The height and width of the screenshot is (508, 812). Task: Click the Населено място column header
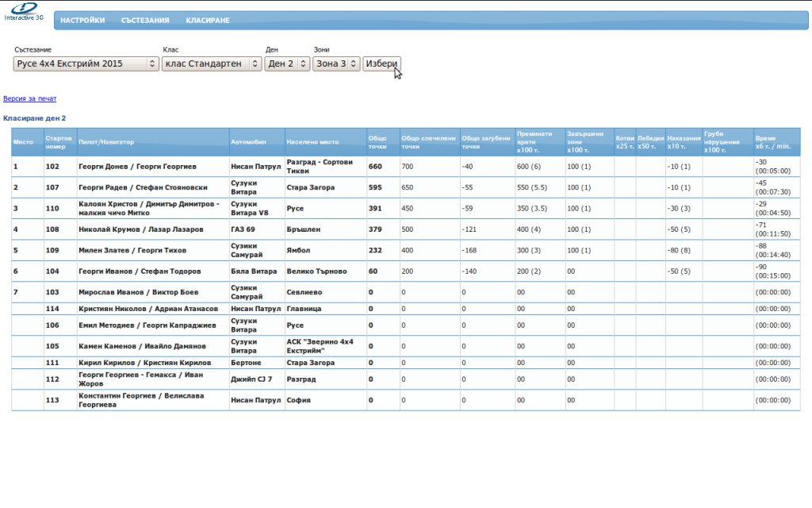(312, 142)
